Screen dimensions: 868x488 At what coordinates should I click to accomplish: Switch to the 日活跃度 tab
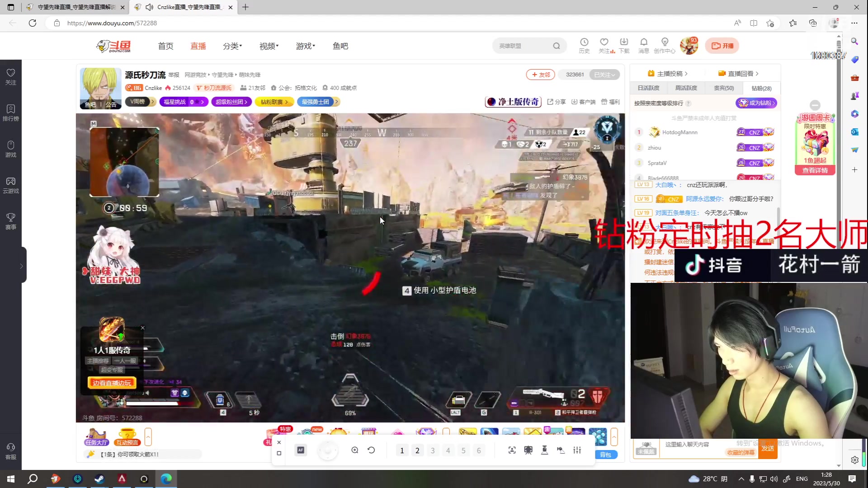(648, 88)
